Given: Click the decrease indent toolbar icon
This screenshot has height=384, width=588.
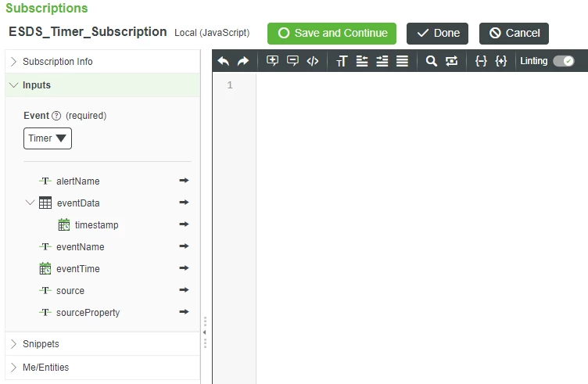Looking at the screenshot, I should coord(362,61).
